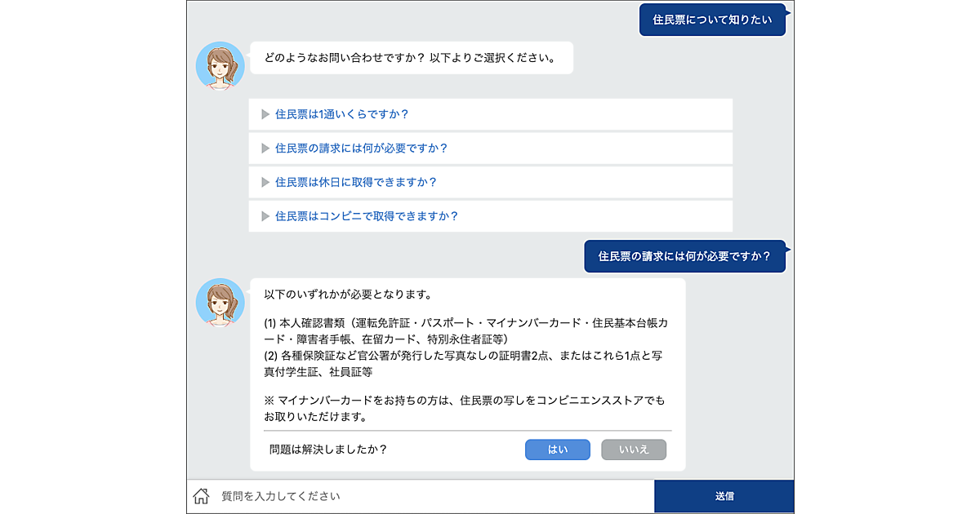
Task: Click the blue 住民票の請求には何が必要ですか？ message bubble
Action: [x=684, y=256]
